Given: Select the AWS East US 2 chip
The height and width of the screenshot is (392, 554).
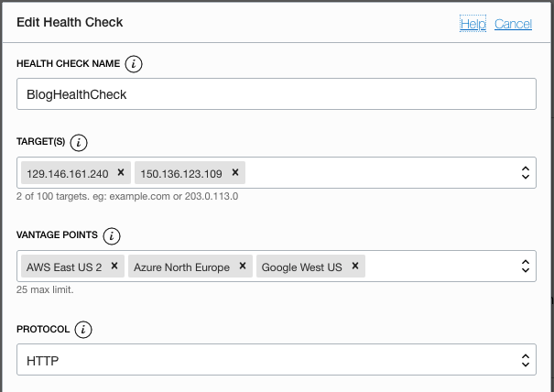Looking at the screenshot, I should pyautogui.click(x=64, y=267).
